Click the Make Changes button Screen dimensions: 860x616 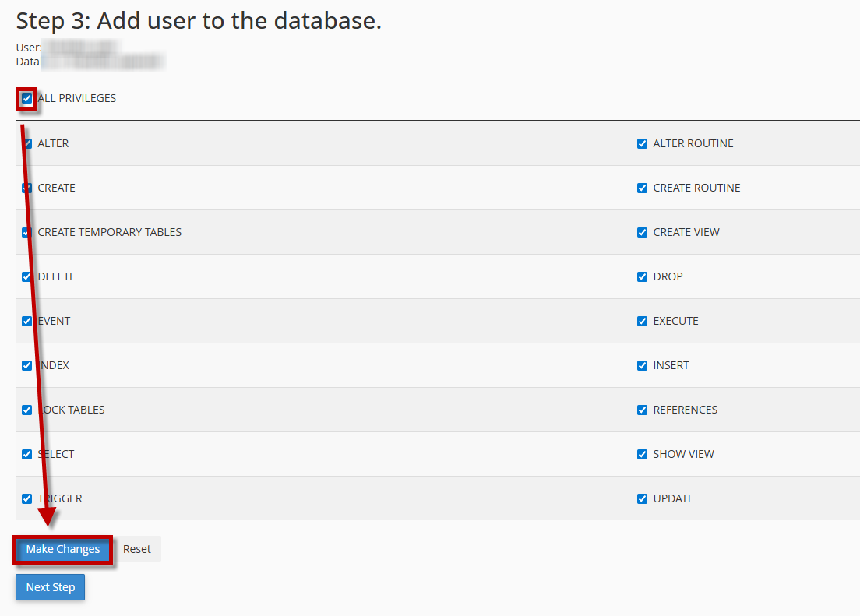coord(63,549)
